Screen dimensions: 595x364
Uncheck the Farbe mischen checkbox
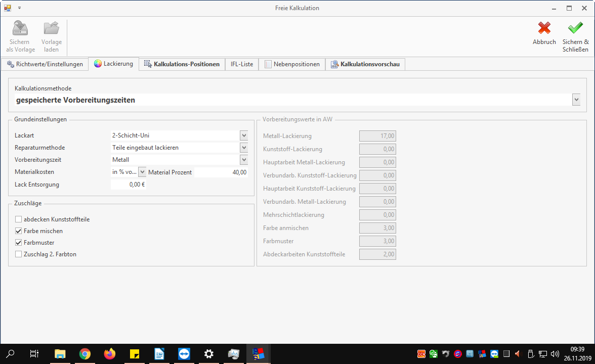coord(19,231)
